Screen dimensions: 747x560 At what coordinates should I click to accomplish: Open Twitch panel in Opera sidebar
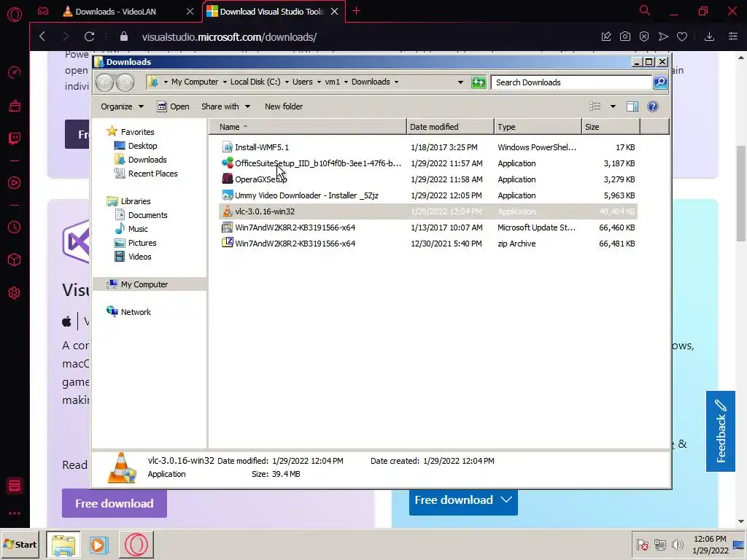click(15, 139)
